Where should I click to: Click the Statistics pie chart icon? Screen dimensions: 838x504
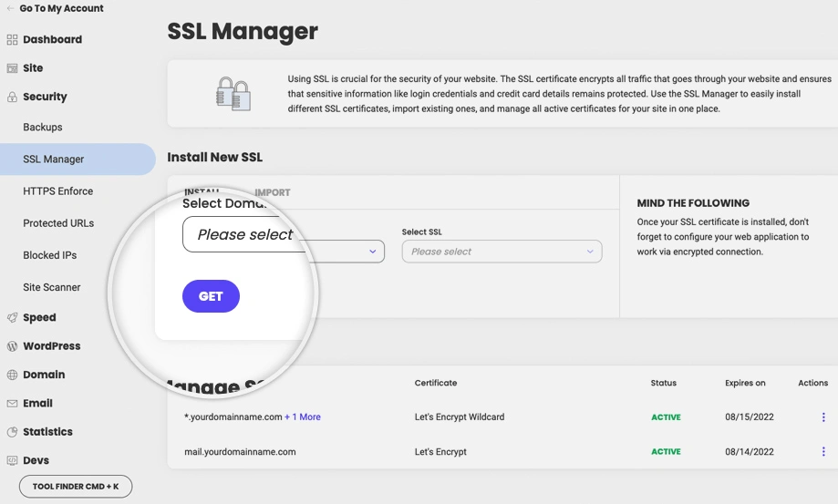pyautogui.click(x=12, y=432)
